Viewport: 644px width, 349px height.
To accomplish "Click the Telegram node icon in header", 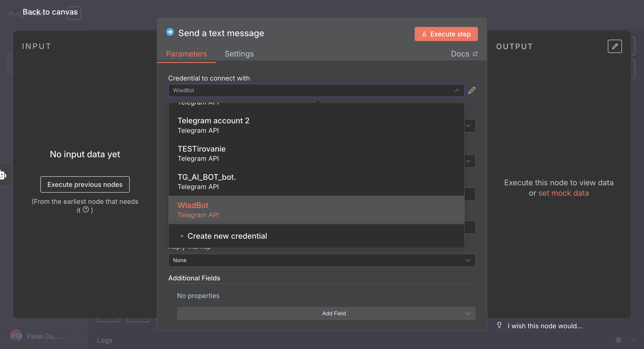I will tap(170, 32).
